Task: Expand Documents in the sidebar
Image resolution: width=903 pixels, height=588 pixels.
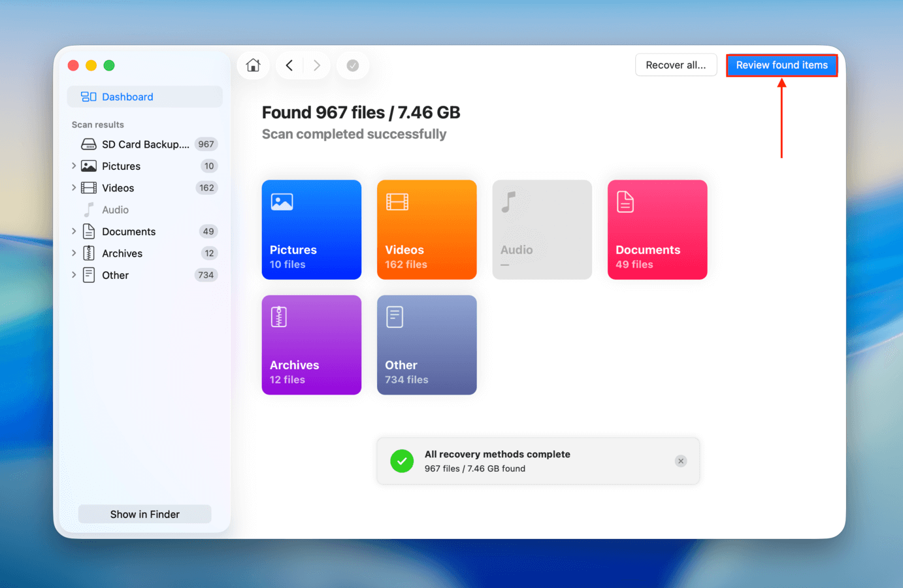Action: [73, 231]
